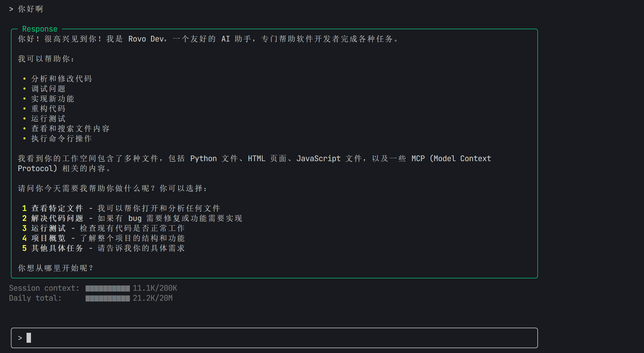Select option 2 解决代码问题

[57, 218]
